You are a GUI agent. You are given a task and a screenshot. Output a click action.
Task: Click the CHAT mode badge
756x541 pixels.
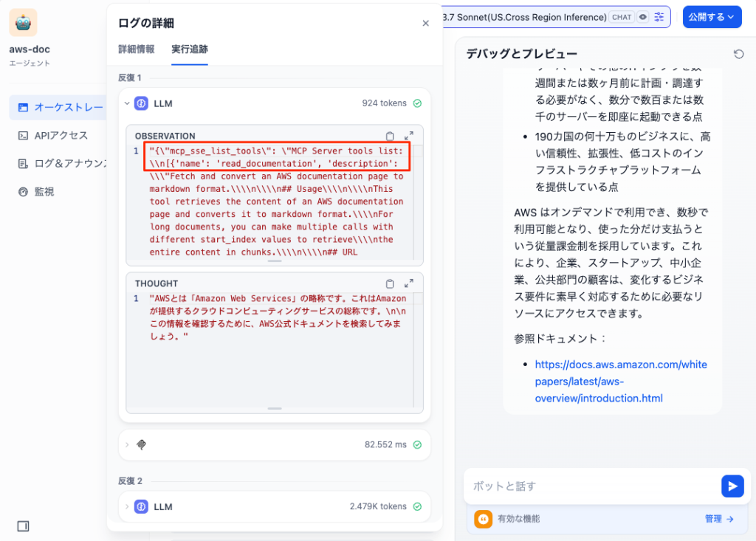pos(622,18)
